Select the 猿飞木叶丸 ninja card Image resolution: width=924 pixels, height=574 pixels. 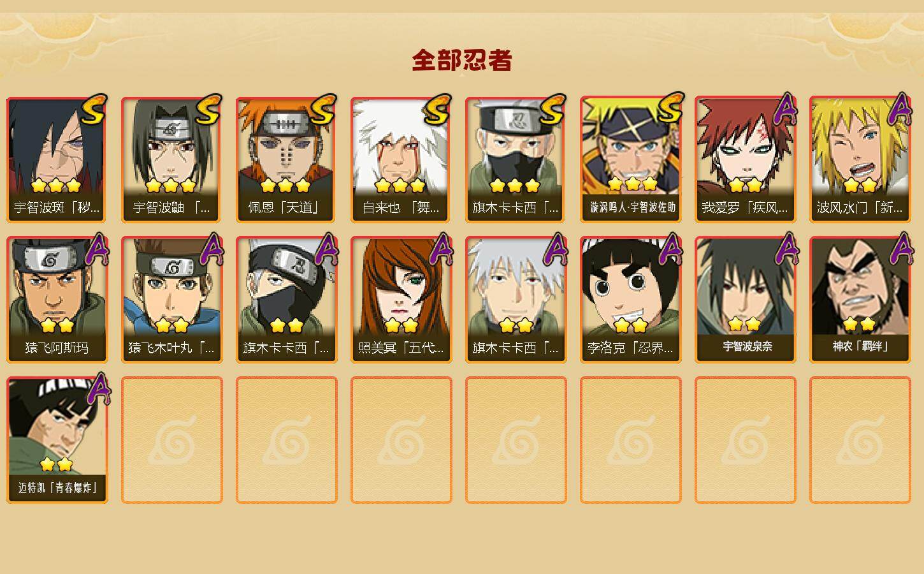(x=172, y=300)
